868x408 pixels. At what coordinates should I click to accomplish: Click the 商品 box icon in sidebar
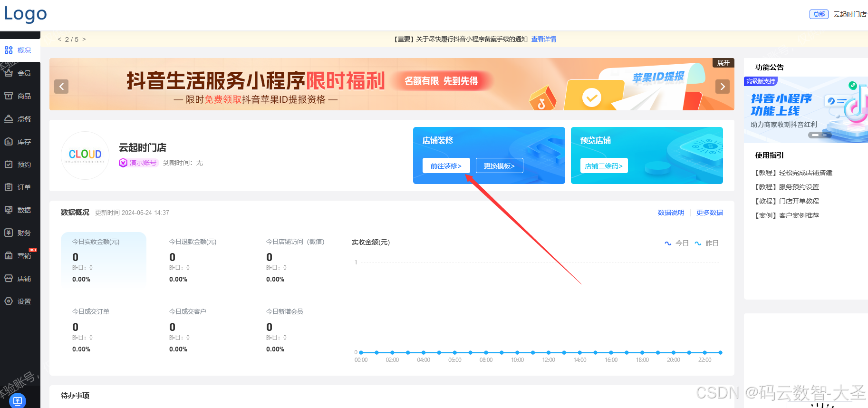pyautogui.click(x=9, y=96)
